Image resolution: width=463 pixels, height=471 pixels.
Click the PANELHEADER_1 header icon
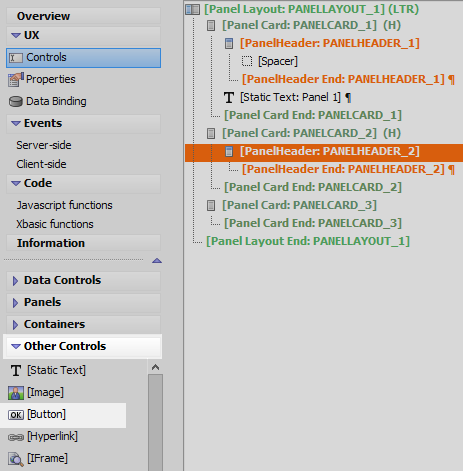(x=229, y=43)
